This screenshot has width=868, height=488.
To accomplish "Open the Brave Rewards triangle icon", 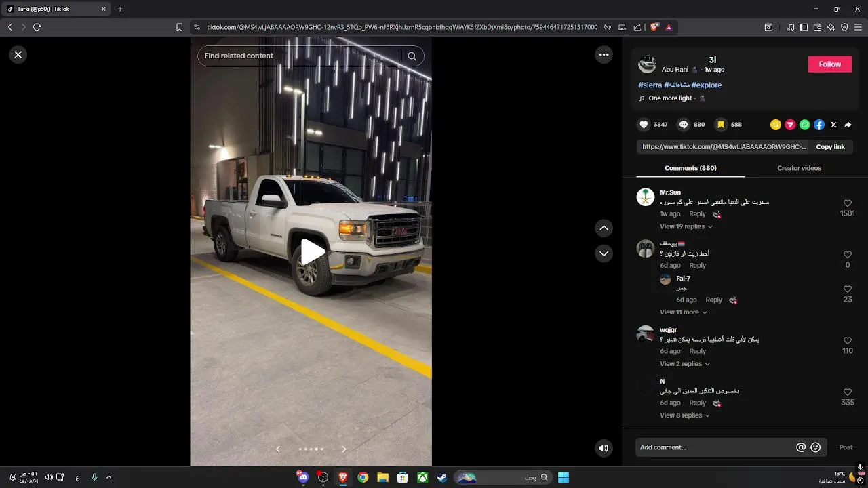I will [x=669, y=27].
